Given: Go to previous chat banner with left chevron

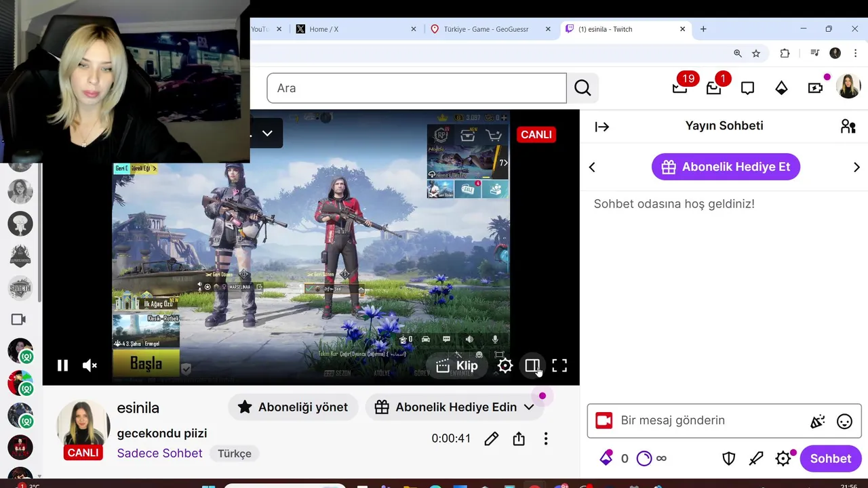Looking at the screenshot, I should [592, 167].
